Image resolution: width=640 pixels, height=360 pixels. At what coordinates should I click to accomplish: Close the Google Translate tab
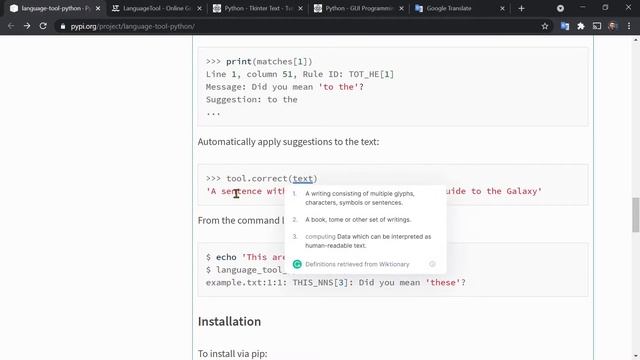pyautogui.click(x=502, y=8)
